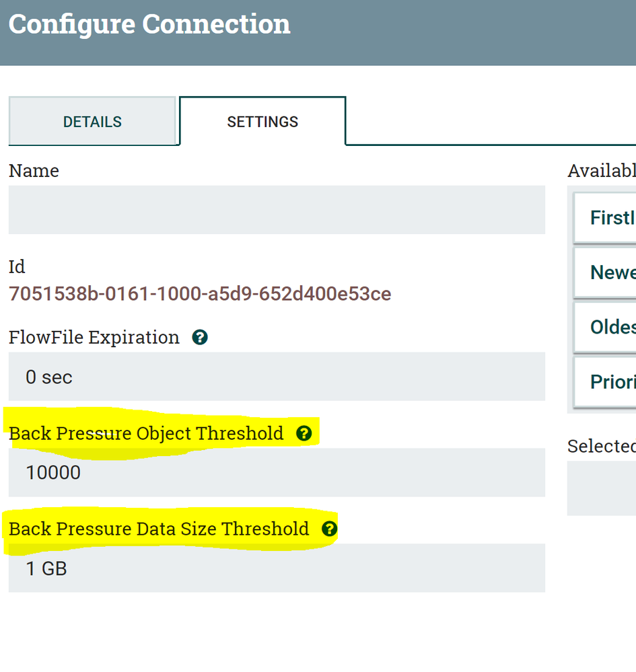Open help icon for FlowFile Expiration
The image size is (636, 672).
199,337
